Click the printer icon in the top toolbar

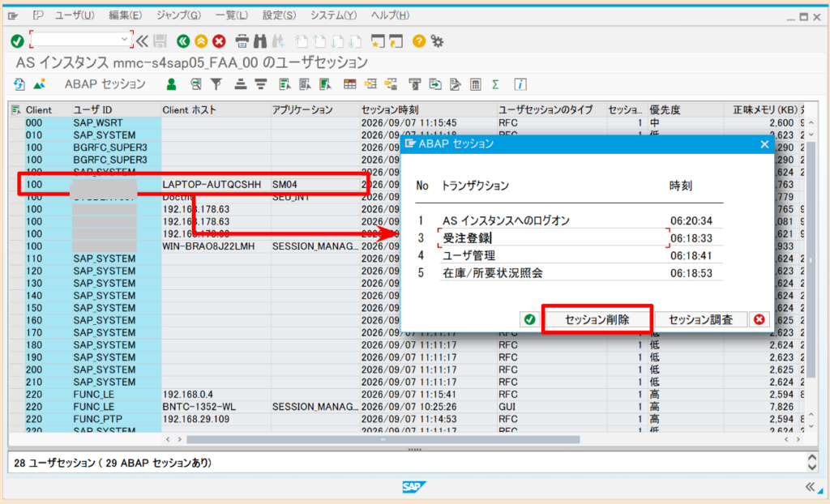coord(242,41)
